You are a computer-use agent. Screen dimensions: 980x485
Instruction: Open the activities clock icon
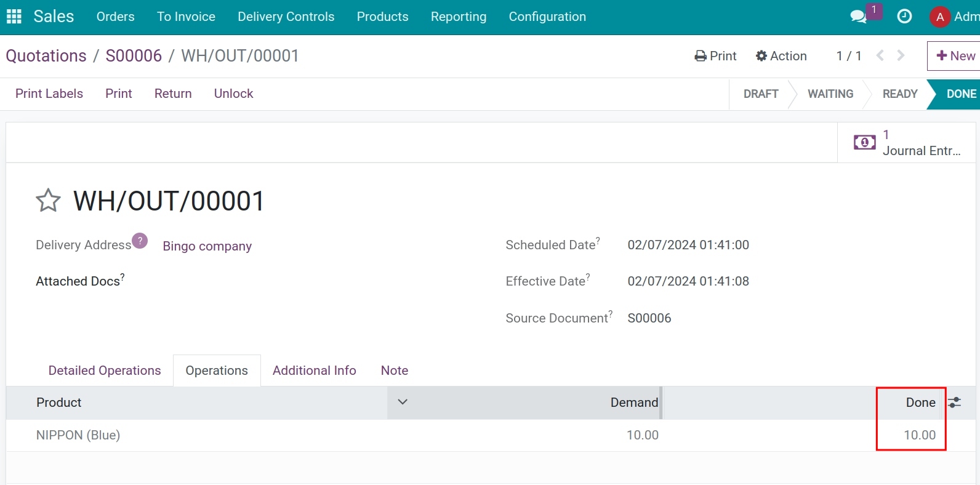pyautogui.click(x=904, y=17)
